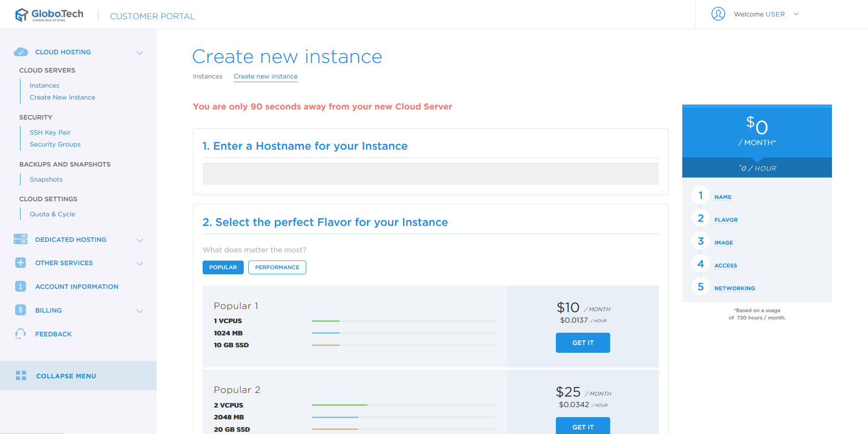
Task: Expand the Dedicated Hosting chevron
Action: click(x=140, y=240)
